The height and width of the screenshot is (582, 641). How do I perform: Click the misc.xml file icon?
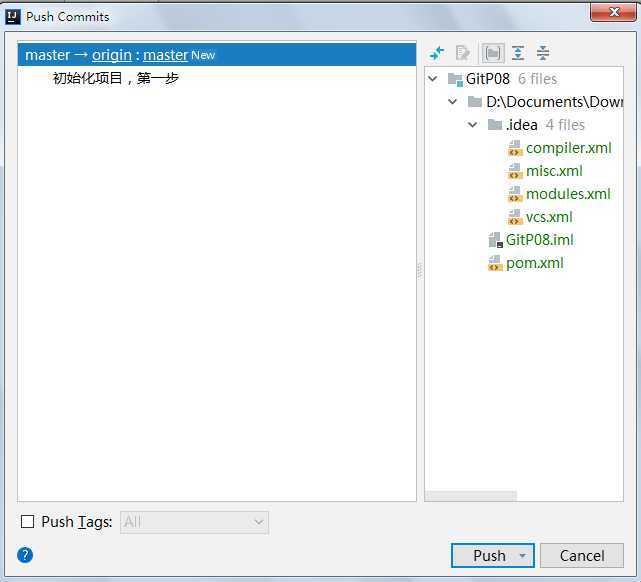[x=515, y=171]
